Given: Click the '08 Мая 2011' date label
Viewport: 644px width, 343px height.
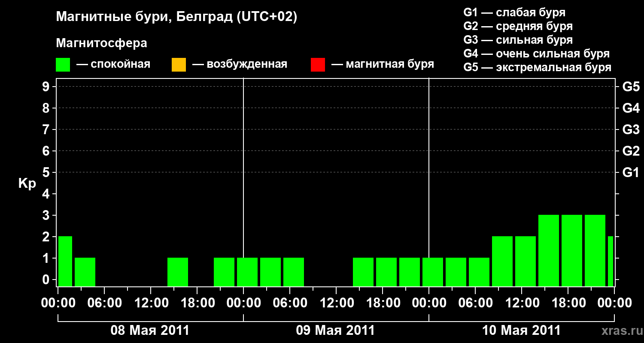Looking at the screenshot, I should pos(150,331).
